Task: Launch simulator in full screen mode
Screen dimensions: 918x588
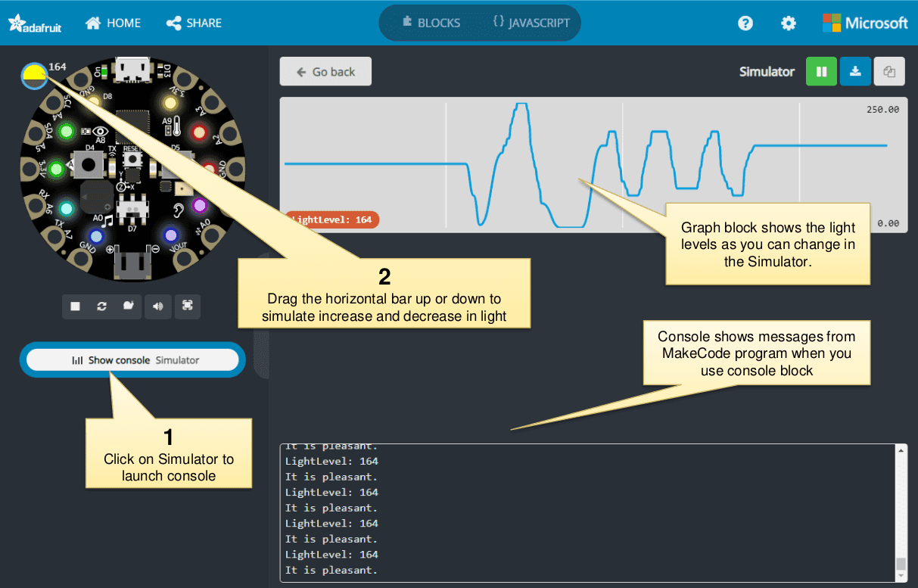Action: pos(187,306)
